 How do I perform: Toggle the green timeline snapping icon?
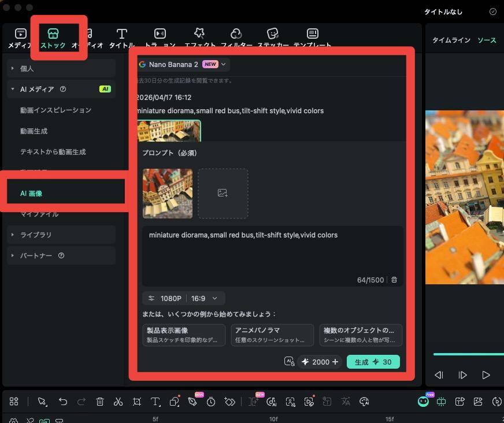(442, 402)
